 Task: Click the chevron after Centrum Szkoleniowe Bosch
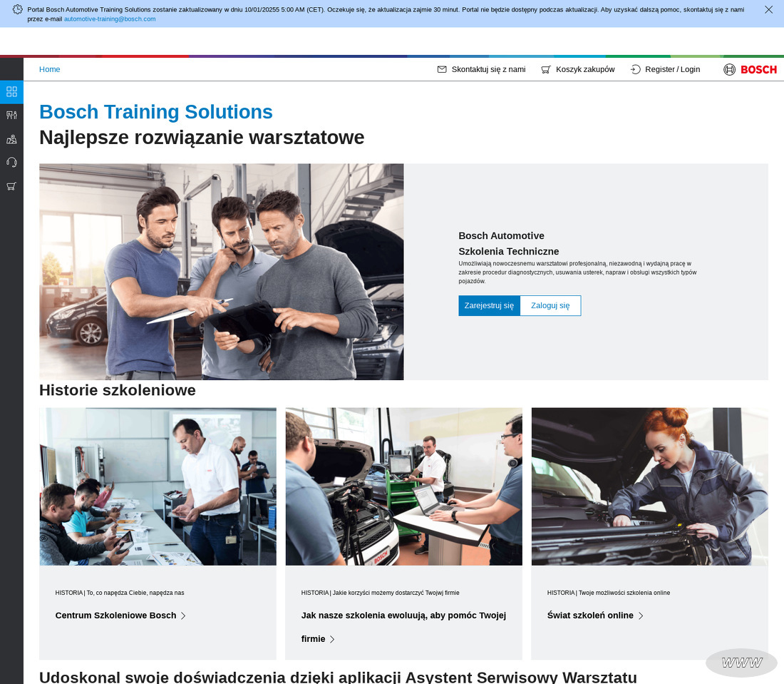click(183, 616)
